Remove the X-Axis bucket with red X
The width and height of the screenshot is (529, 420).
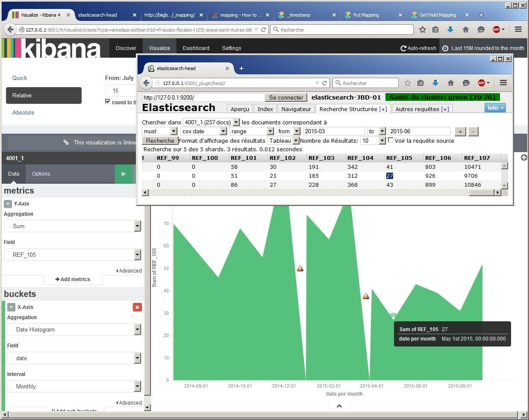point(137,307)
